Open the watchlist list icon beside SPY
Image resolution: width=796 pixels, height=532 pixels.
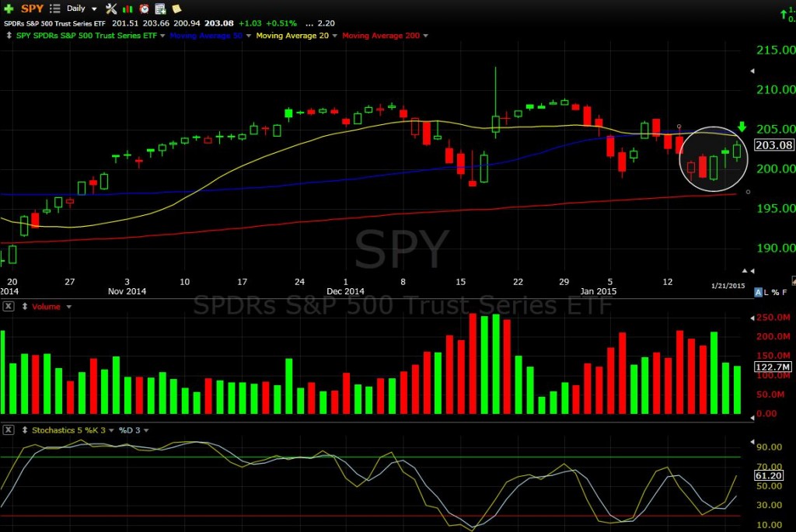(55, 9)
